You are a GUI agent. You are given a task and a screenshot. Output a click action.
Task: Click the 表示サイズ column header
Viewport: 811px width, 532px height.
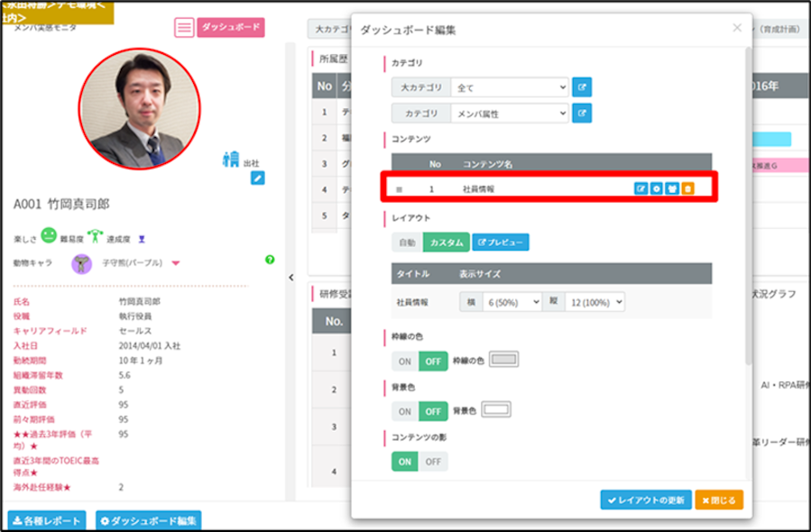pos(480,274)
